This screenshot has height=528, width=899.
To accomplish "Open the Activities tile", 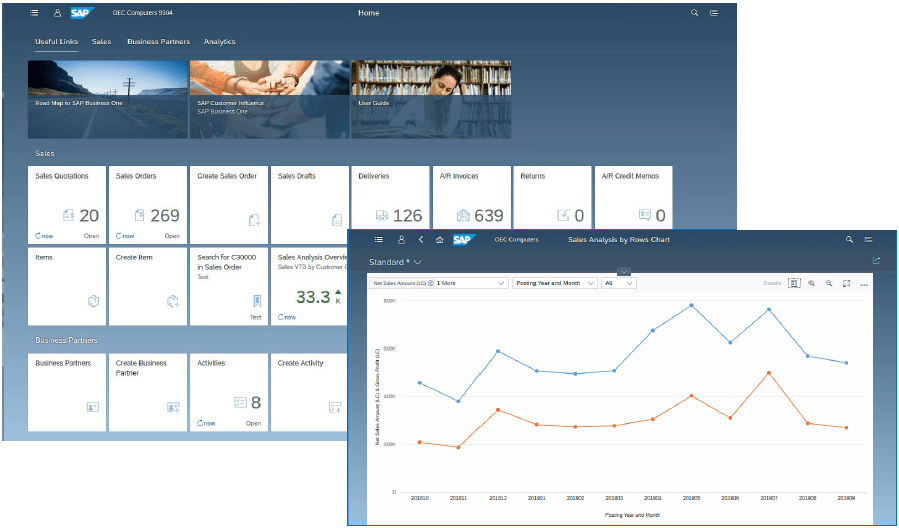I will [229, 393].
